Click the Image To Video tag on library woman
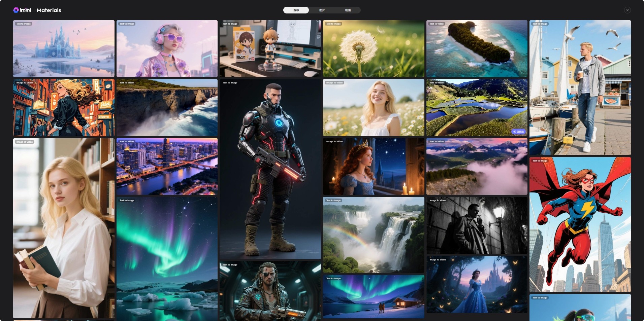644x321 pixels. 25,142
